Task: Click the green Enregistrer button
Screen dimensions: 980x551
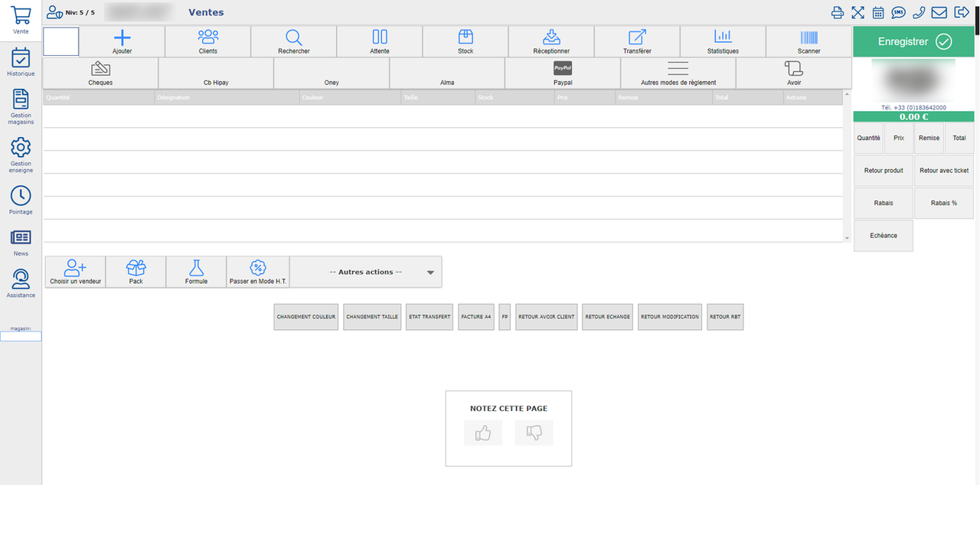Action: click(x=914, y=41)
